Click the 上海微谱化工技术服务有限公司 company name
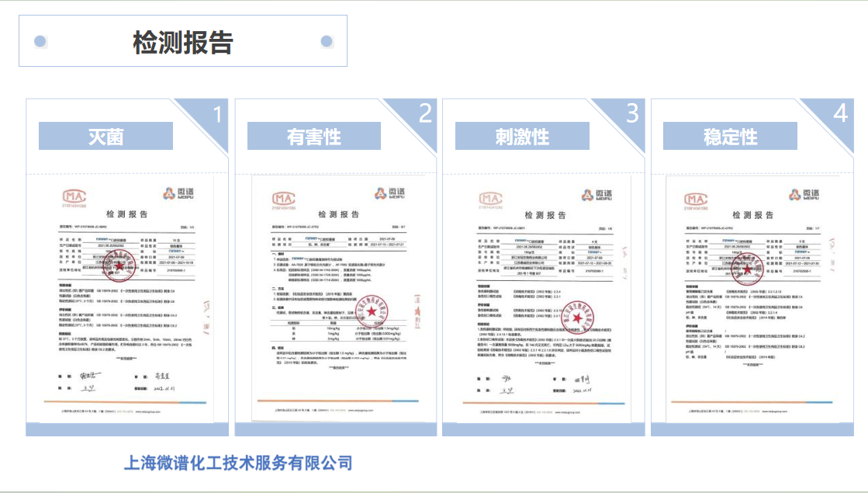This screenshot has height=493, width=868. click(x=238, y=463)
